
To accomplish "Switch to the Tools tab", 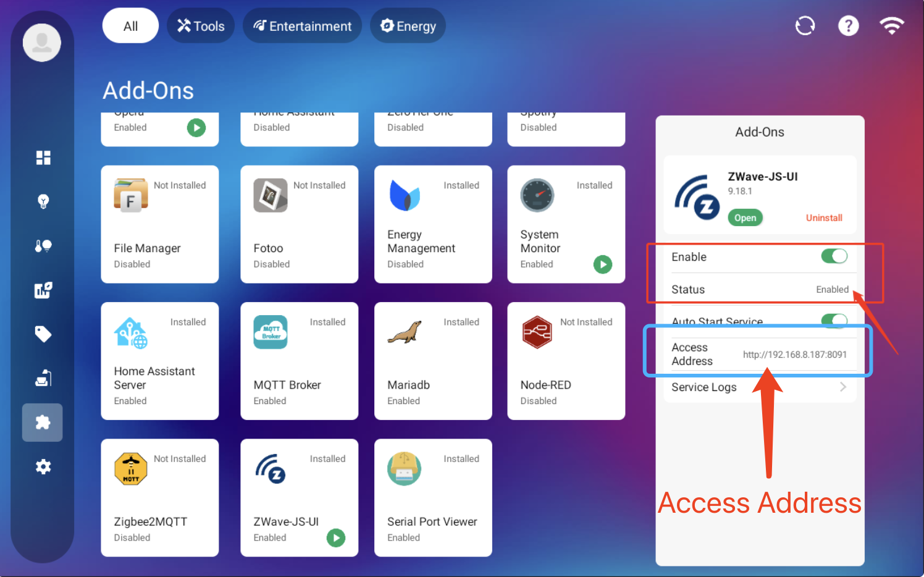I will 201,26.
